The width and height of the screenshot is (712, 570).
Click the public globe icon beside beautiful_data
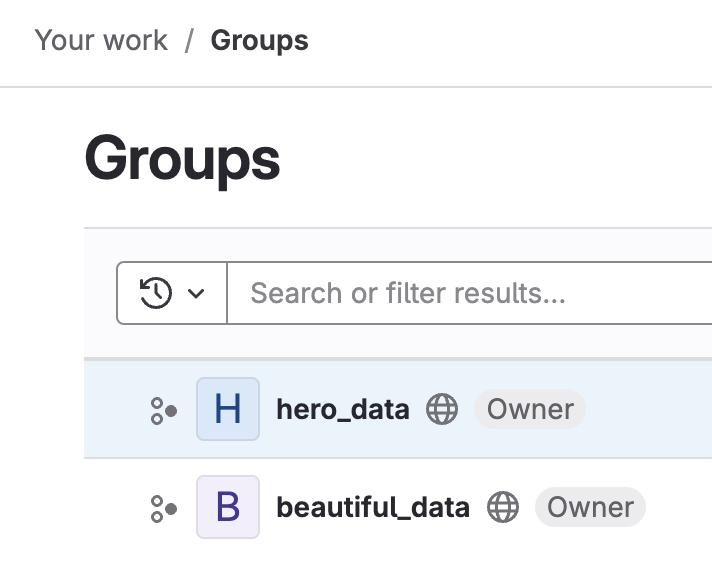503,507
